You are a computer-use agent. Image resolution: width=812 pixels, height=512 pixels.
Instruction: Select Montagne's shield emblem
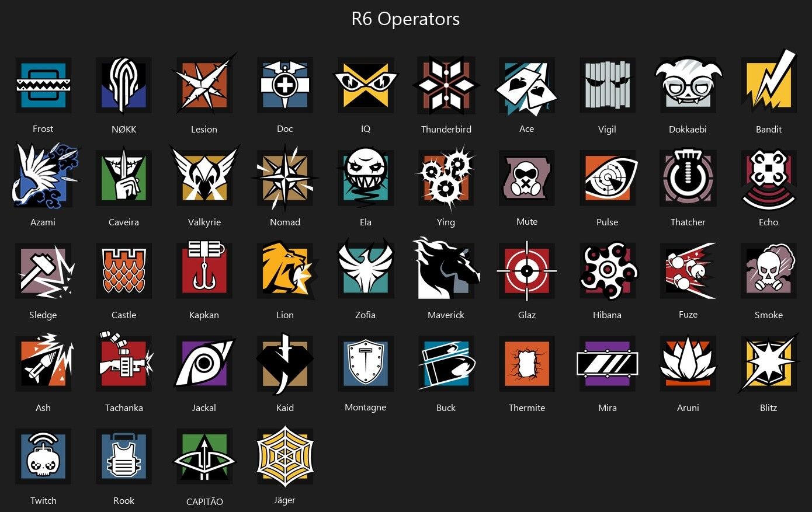point(366,363)
